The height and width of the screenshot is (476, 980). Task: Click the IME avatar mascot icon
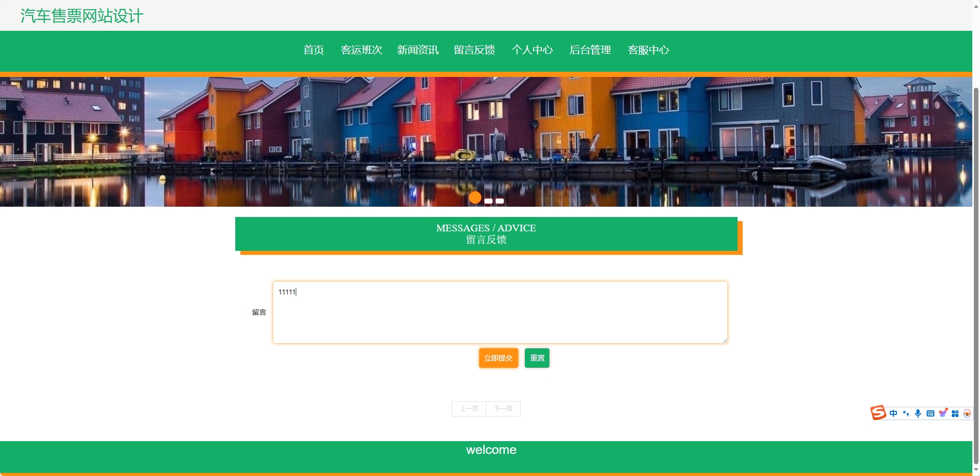pos(967,413)
